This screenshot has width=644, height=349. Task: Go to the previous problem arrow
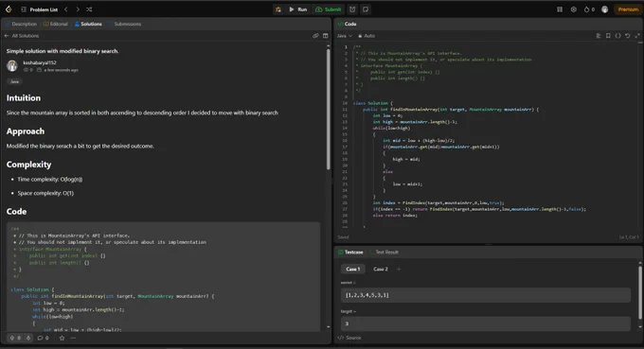tap(66, 9)
